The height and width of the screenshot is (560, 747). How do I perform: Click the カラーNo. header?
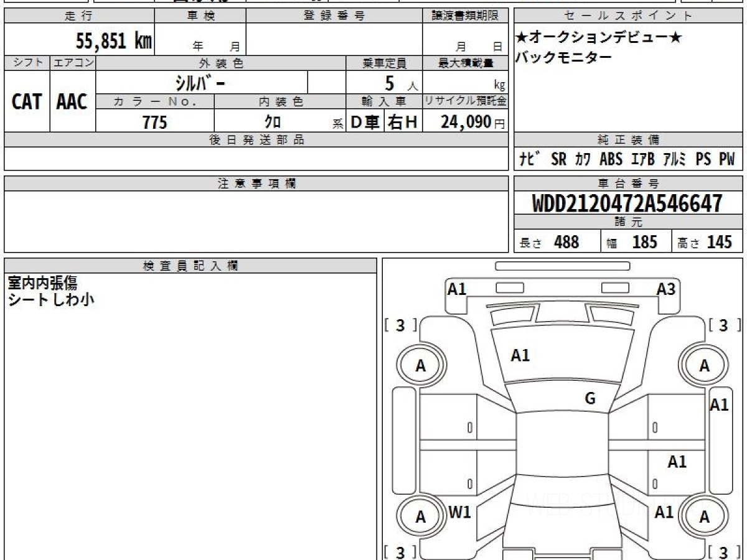[x=155, y=101]
